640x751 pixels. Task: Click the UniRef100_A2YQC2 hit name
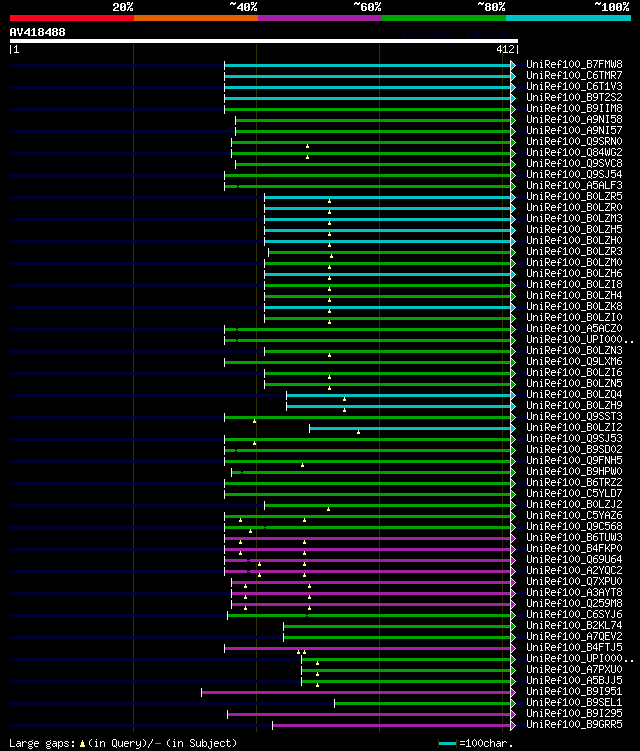click(574, 571)
